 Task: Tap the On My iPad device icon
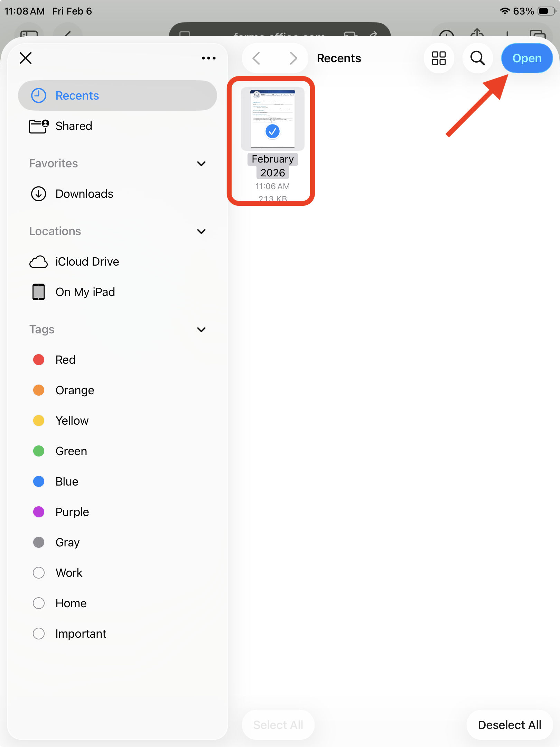tap(39, 292)
